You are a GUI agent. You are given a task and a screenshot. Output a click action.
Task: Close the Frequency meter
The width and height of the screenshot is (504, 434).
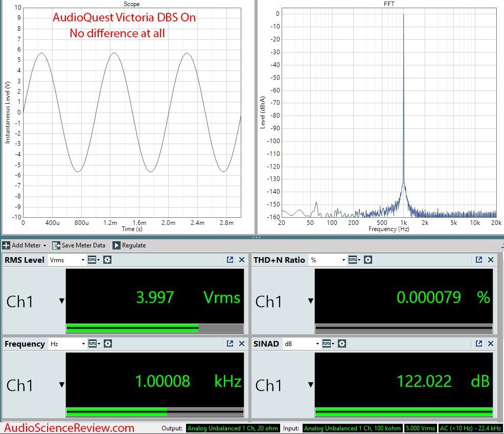click(x=242, y=344)
